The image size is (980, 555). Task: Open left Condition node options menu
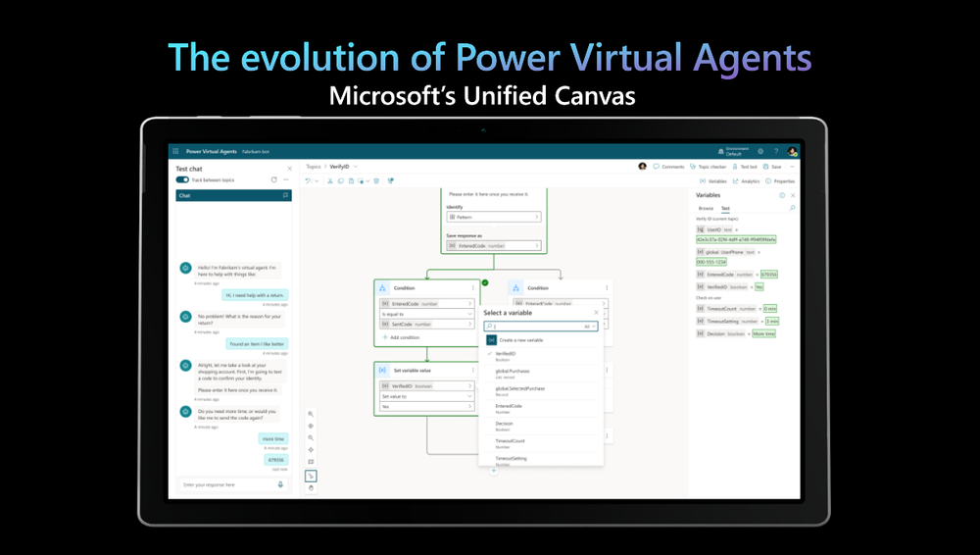472,288
